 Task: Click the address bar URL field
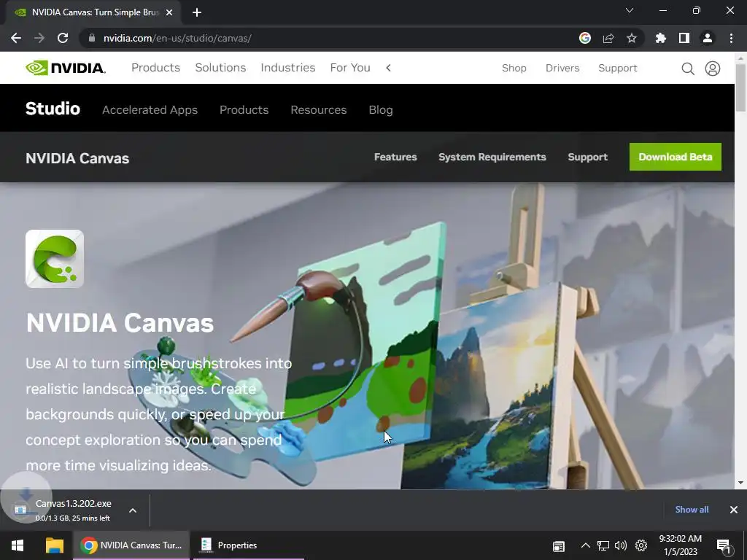tap(333, 38)
